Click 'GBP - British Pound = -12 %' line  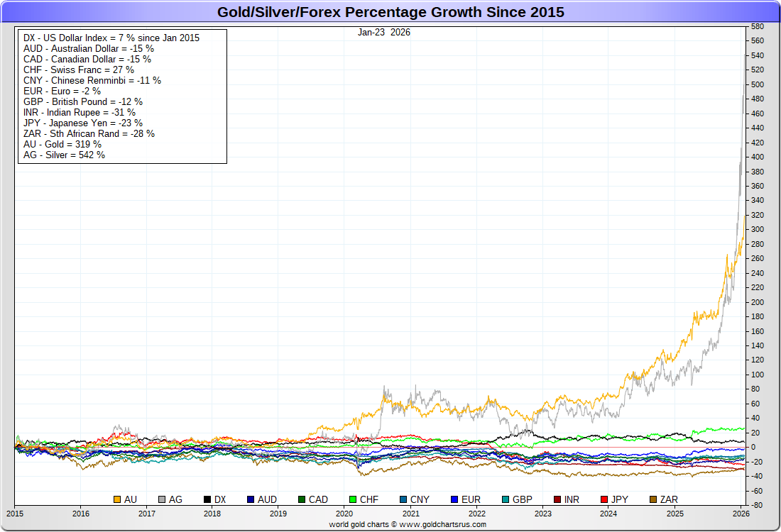[x=83, y=101]
